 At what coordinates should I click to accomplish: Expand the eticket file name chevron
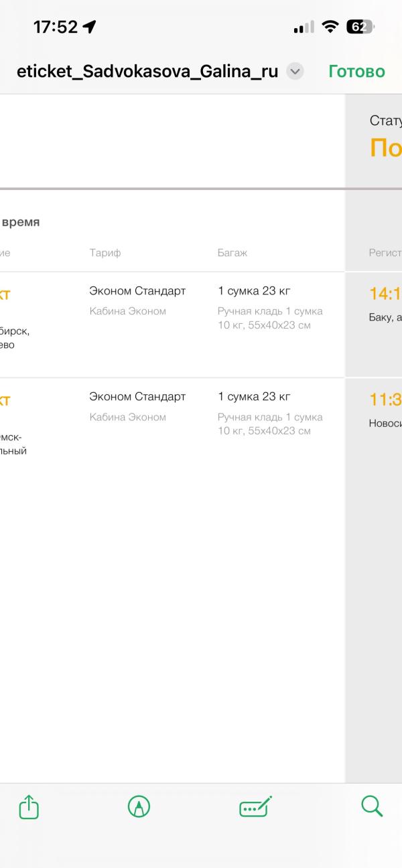click(295, 72)
